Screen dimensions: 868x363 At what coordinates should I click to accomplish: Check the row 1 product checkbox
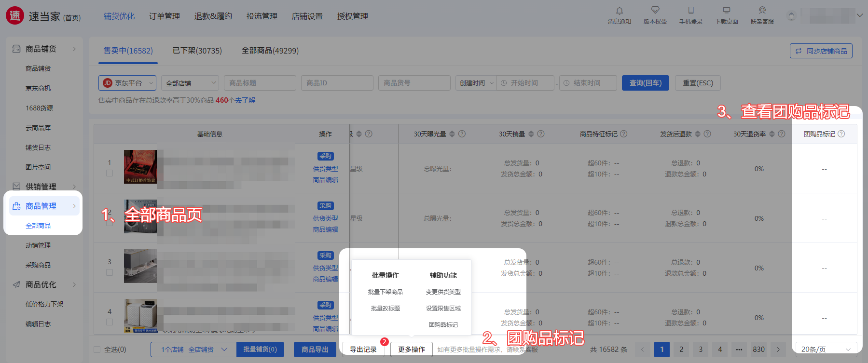point(110,173)
